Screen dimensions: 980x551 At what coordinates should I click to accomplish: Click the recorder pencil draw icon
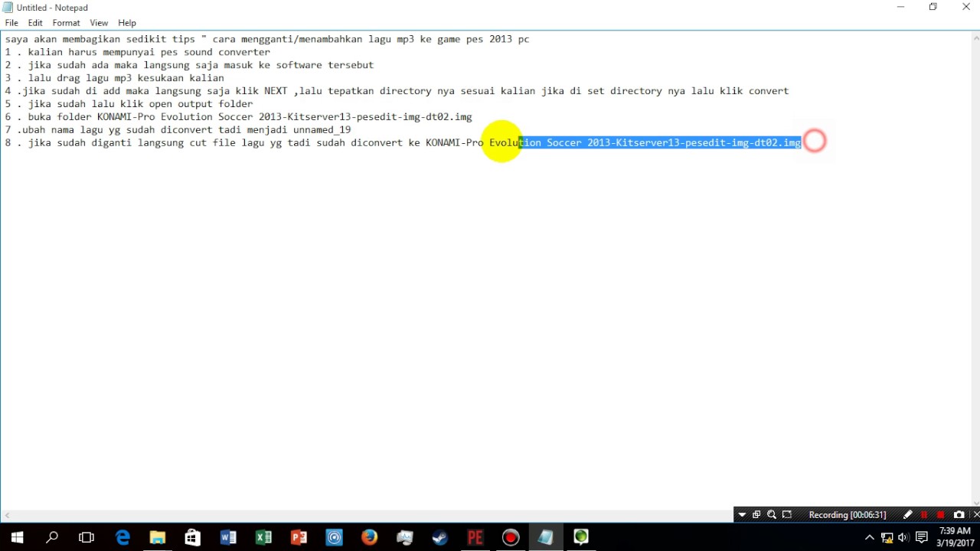pyautogui.click(x=908, y=515)
